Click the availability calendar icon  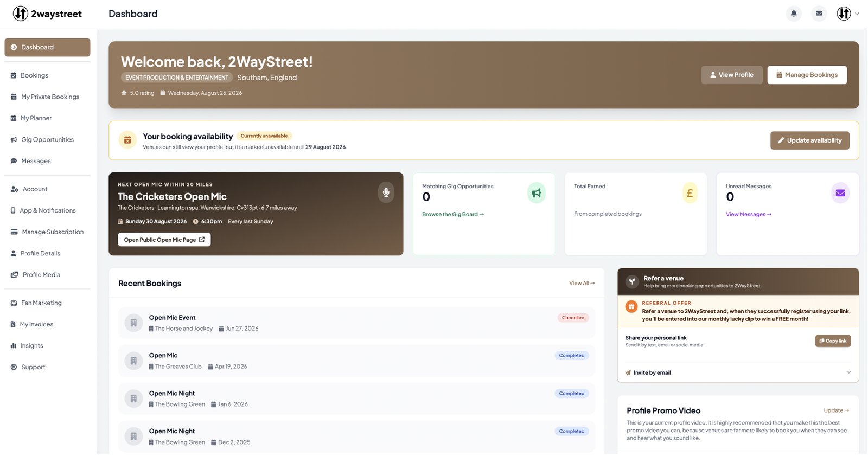coord(127,140)
